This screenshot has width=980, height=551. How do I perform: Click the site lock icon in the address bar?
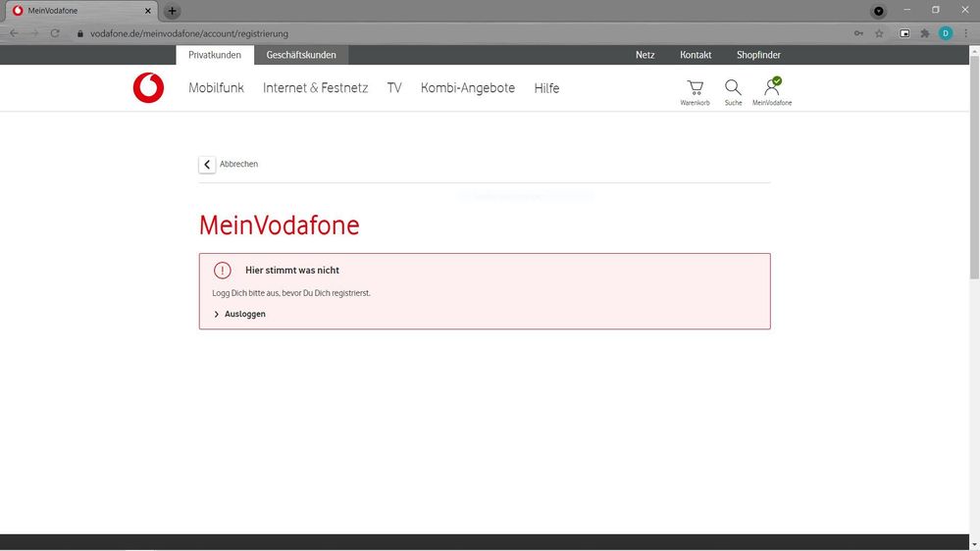point(80,33)
